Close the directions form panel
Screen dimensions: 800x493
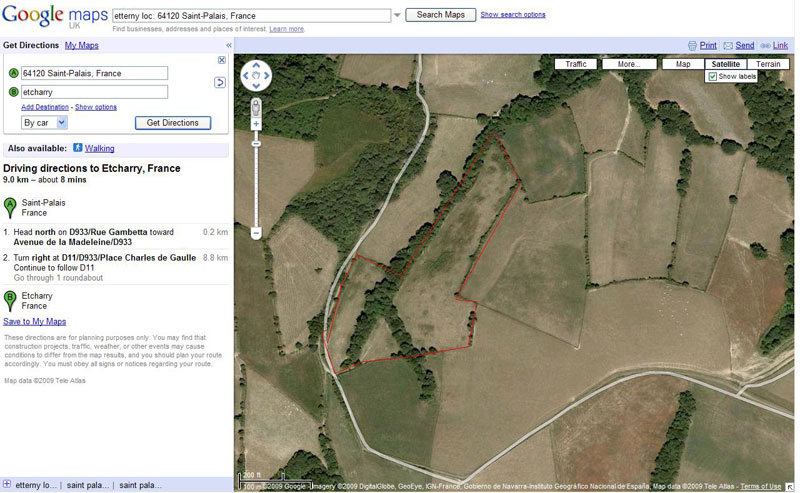tap(221, 60)
